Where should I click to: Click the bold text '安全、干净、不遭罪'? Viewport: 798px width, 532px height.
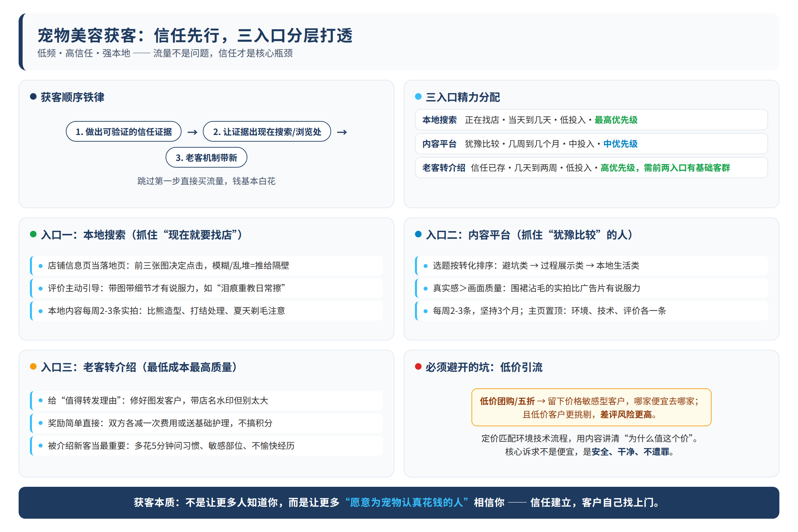(x=630, y=452)
